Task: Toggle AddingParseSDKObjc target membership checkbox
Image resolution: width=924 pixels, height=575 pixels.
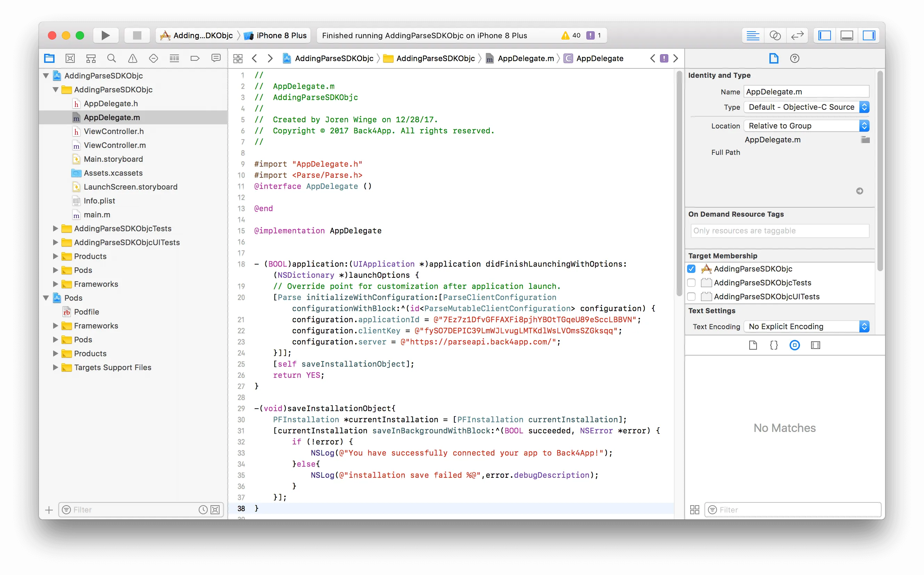Action: pos(692,269)
